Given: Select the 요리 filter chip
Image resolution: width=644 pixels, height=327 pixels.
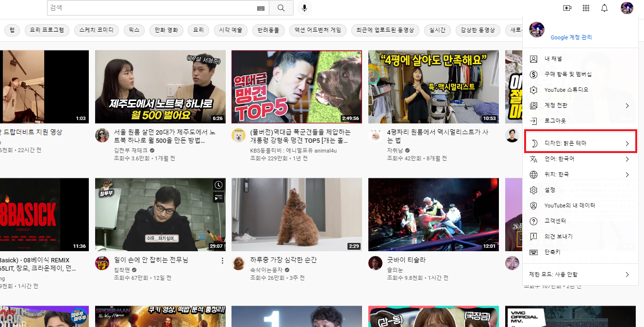Looking at the screenshot, I should (198, 30).
